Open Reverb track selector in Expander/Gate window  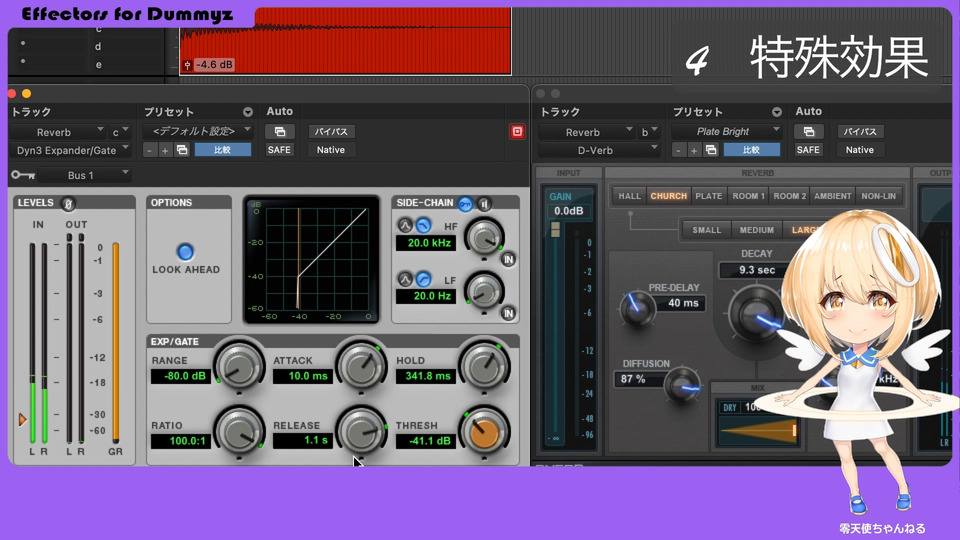58,132
